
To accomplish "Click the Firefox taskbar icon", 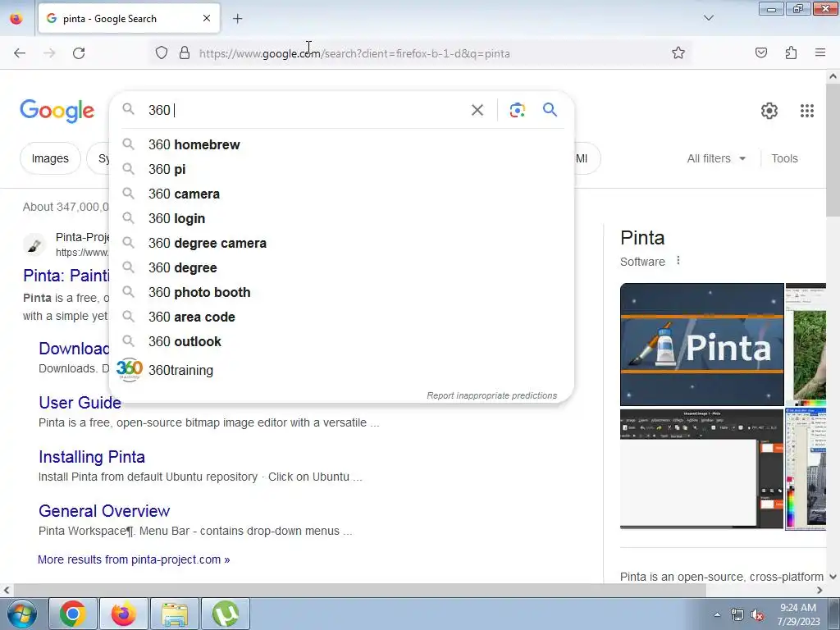I will (123, 614).
